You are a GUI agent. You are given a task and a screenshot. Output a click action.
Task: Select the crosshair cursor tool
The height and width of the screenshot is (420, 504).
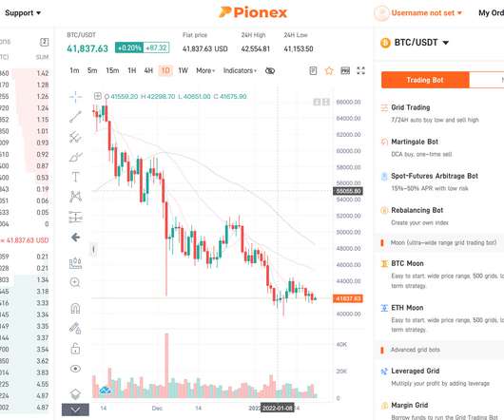(x=75, y=97)
